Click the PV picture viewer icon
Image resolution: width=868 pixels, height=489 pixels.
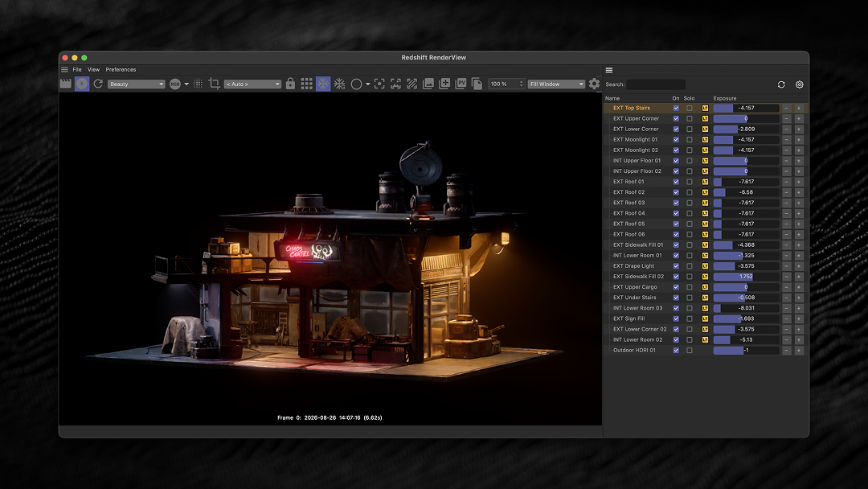(x=461, y=84)
